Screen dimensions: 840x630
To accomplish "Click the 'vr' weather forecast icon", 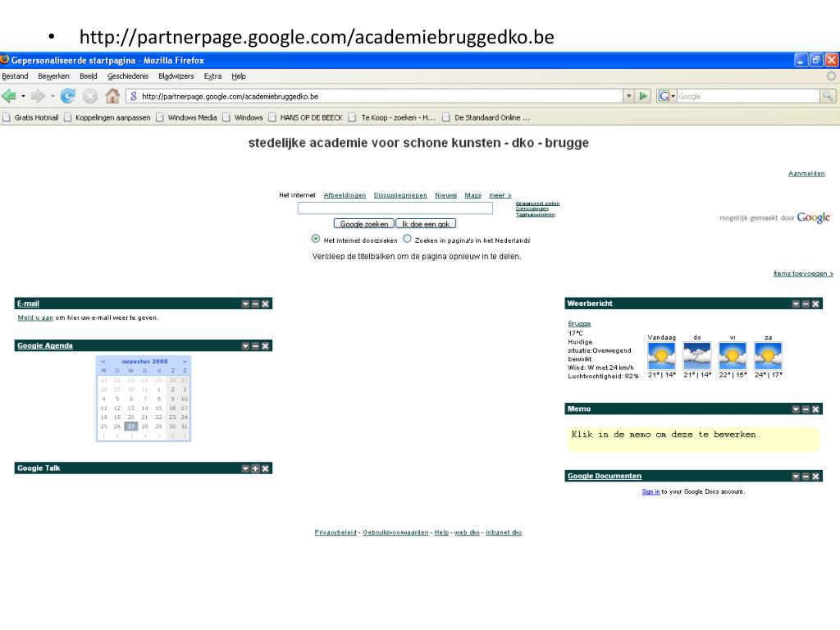I will coord(733,356).
